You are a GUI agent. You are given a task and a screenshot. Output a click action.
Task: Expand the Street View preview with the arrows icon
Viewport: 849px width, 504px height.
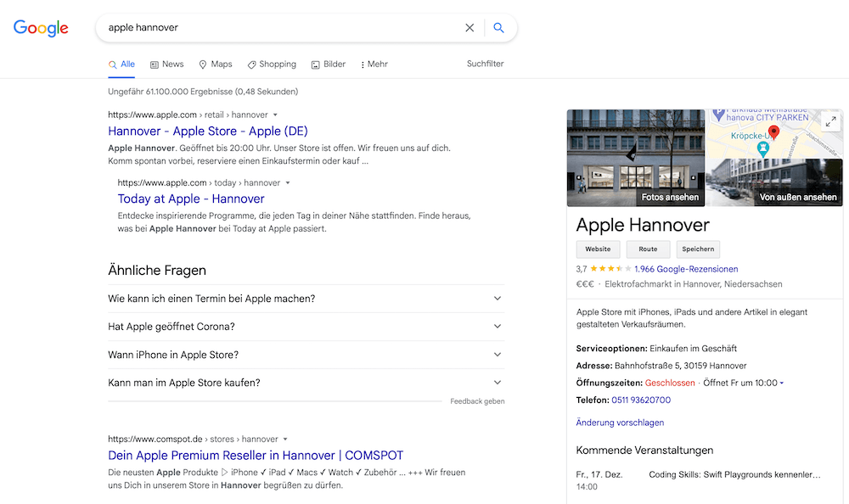pos(829,120)
